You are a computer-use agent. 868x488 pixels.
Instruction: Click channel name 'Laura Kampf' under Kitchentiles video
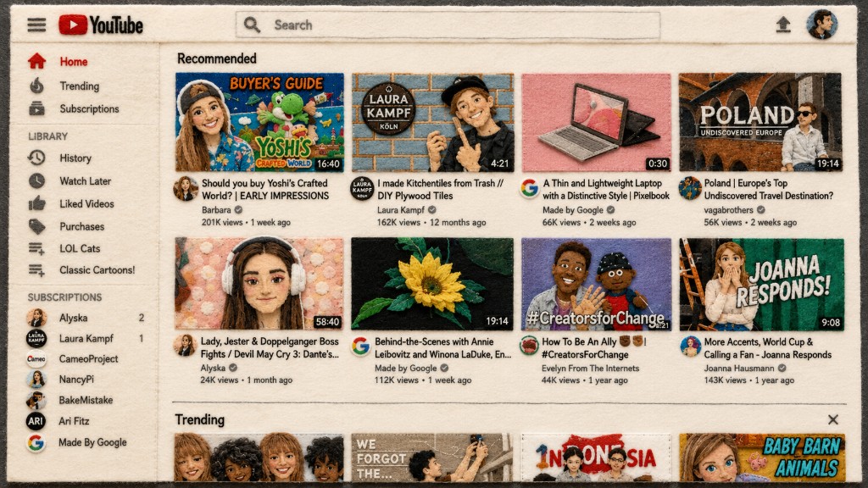401,210
